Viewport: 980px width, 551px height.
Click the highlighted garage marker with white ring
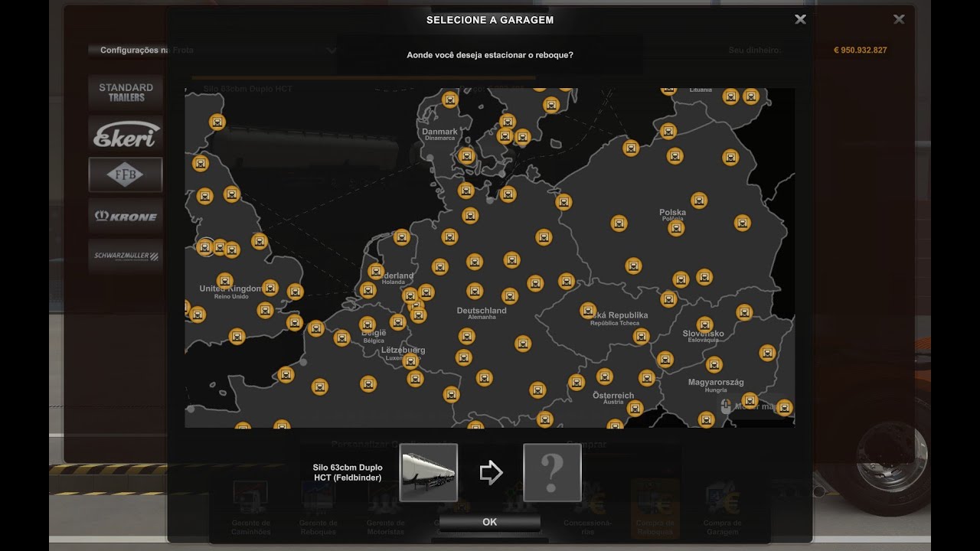pos(205,246)
